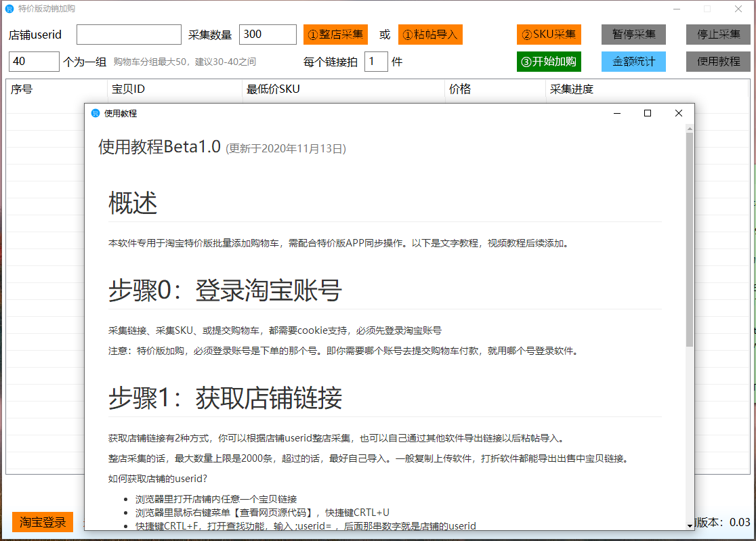Click the scroll-up arrow in tutorial window

pos(690,128)
